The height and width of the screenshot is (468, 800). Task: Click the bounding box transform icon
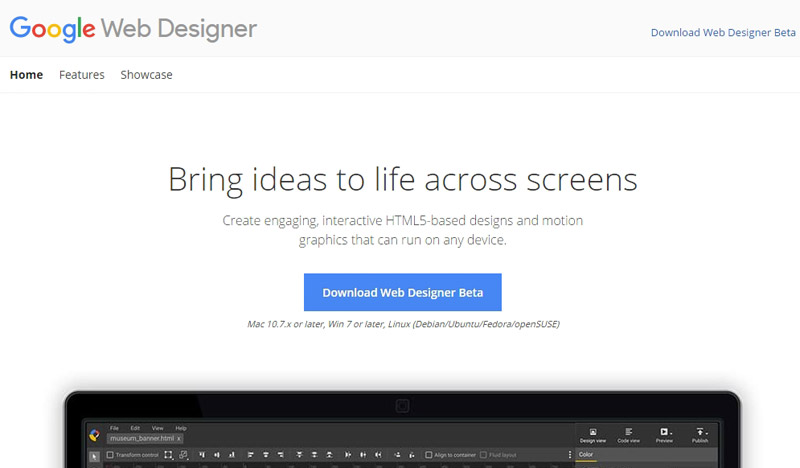point(168,455)
